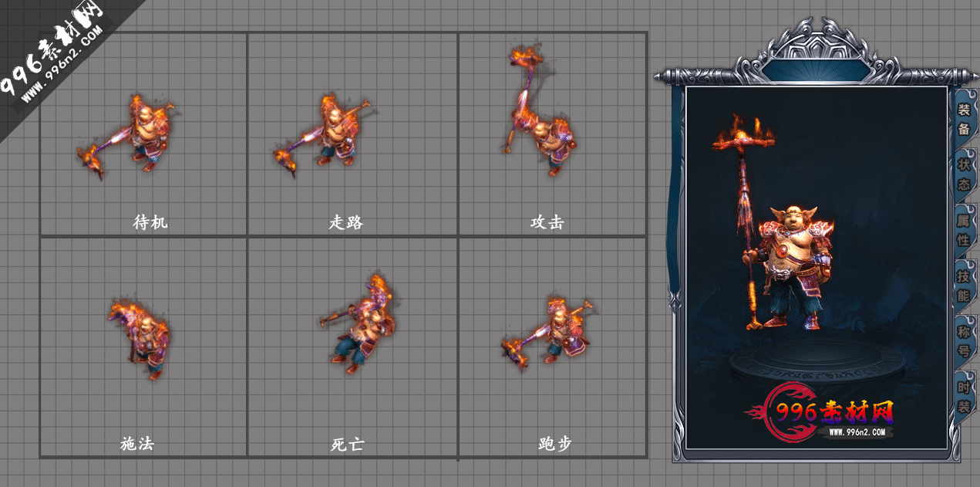Select the 施法 casting sprite thumbnail
This screenshot has height=487, width=980.
coord(139,337)
